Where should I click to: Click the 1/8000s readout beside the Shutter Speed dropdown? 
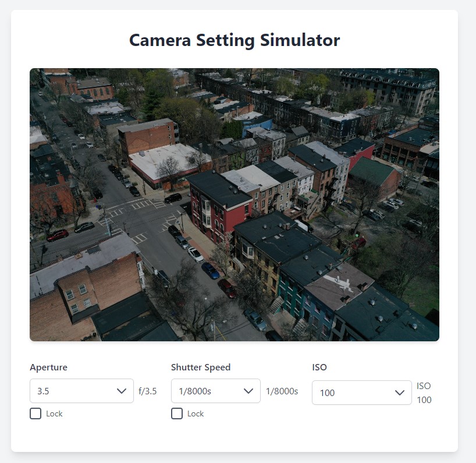click(282, 391)
